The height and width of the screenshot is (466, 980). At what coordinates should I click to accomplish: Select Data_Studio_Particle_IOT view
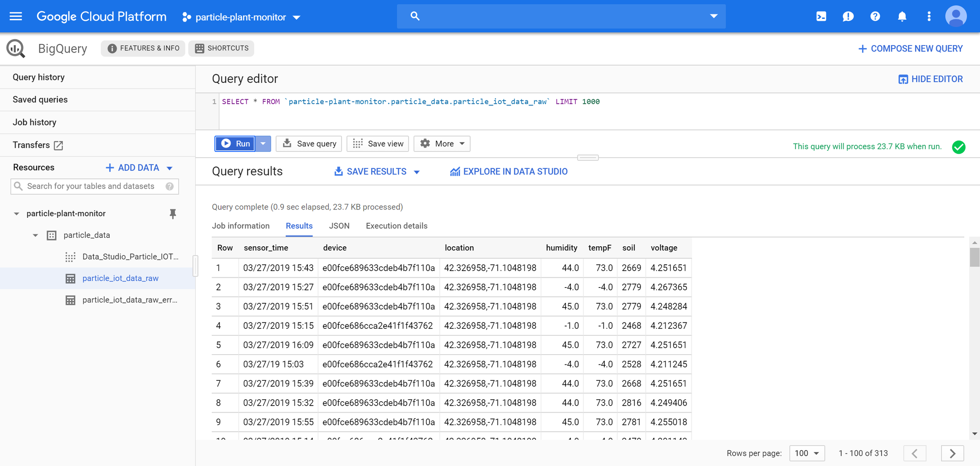point(130,257)
